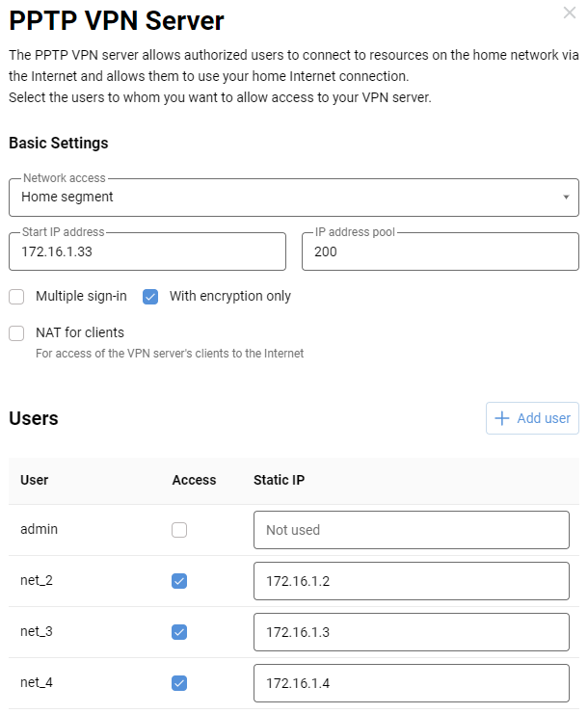The image size is (588, 714).
Task: Click the plus icon on Add user
Action: [x=501, y=418]
